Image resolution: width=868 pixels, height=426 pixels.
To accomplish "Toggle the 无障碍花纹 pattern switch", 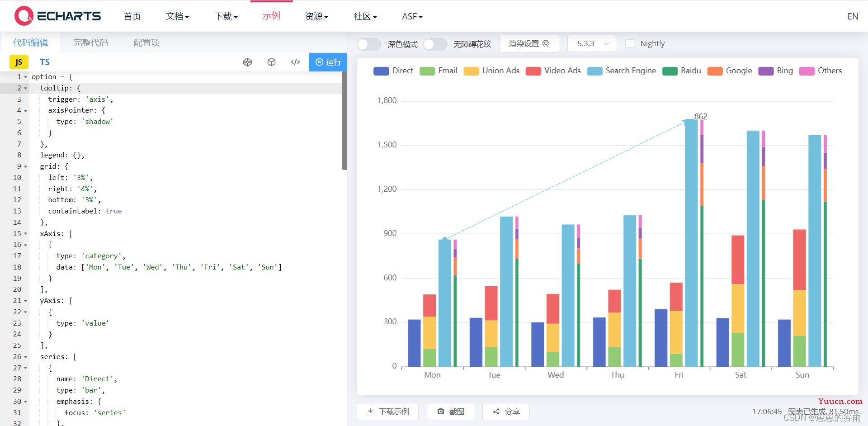I will pyautogui.click(x=435, y=44).
